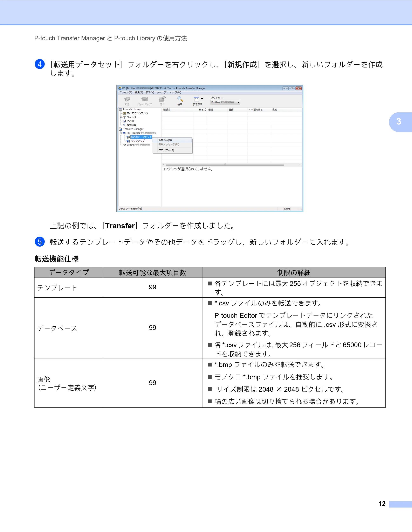Open the ツール(T) menu

[162, 93]
